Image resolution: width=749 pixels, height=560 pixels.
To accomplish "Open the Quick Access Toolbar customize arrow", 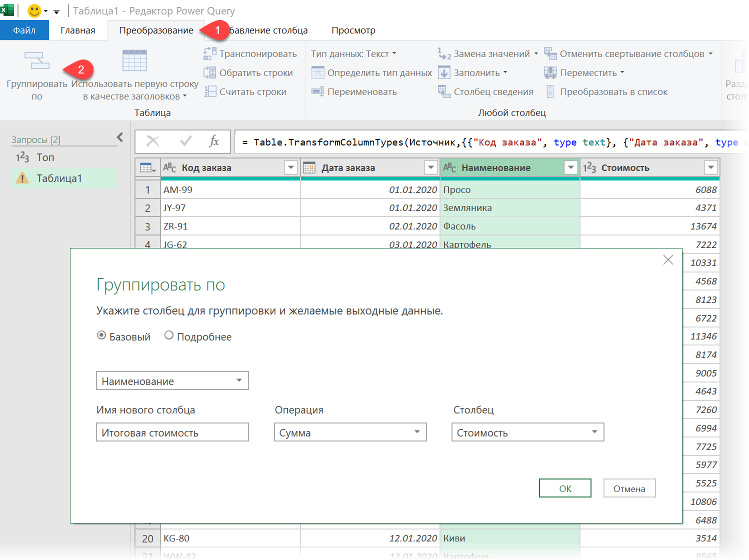I will point(56,11).
